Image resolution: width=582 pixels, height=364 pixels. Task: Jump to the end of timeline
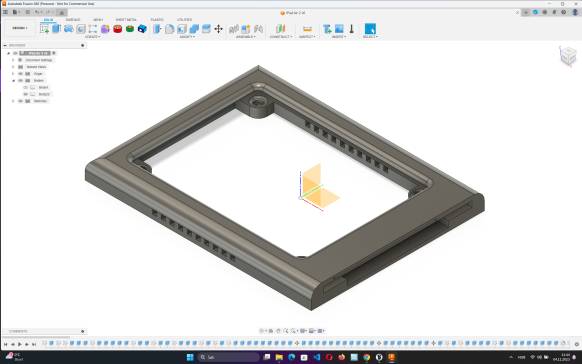(34, 344)
